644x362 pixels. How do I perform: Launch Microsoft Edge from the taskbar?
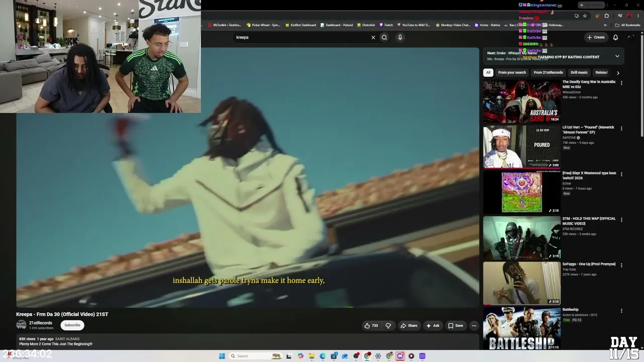(323, 356)
